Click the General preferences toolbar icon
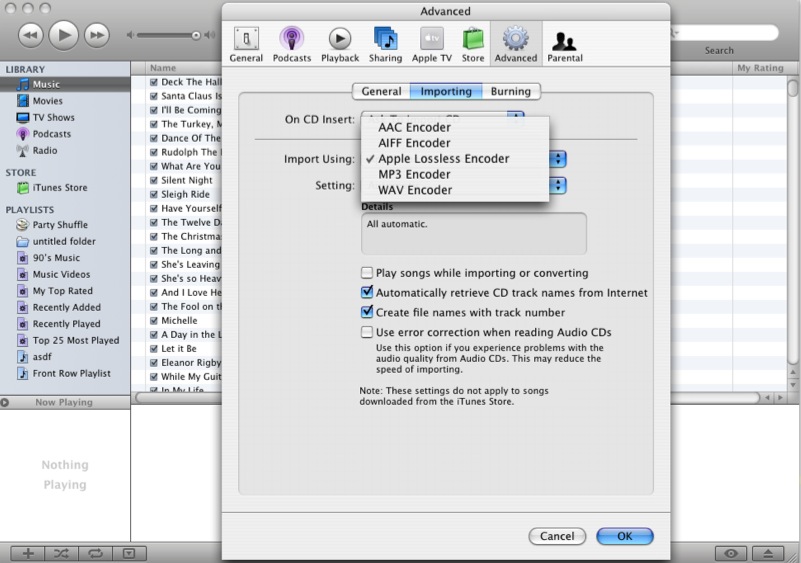This screenshot has height=563, width=801. (x=246, y=42)
